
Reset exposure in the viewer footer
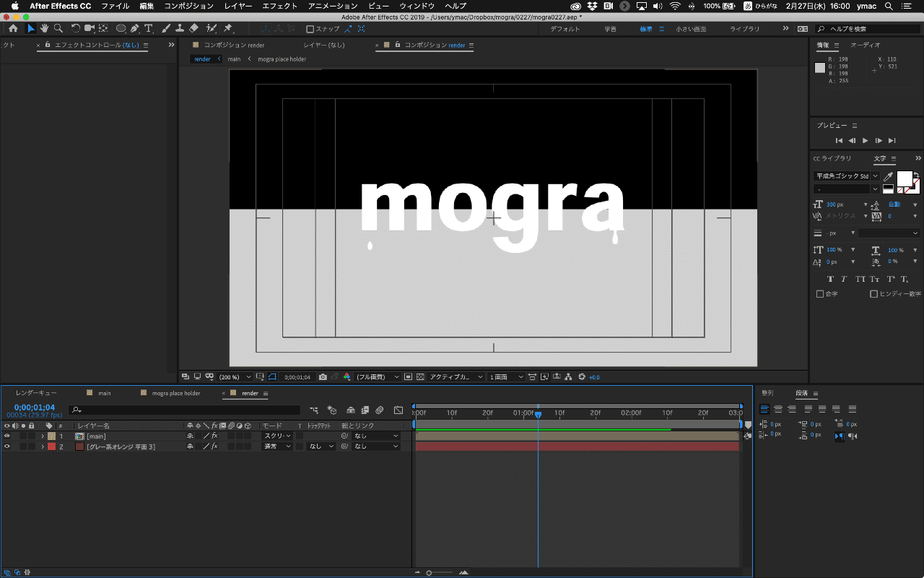pyautogui.click(x=582, y=377)
